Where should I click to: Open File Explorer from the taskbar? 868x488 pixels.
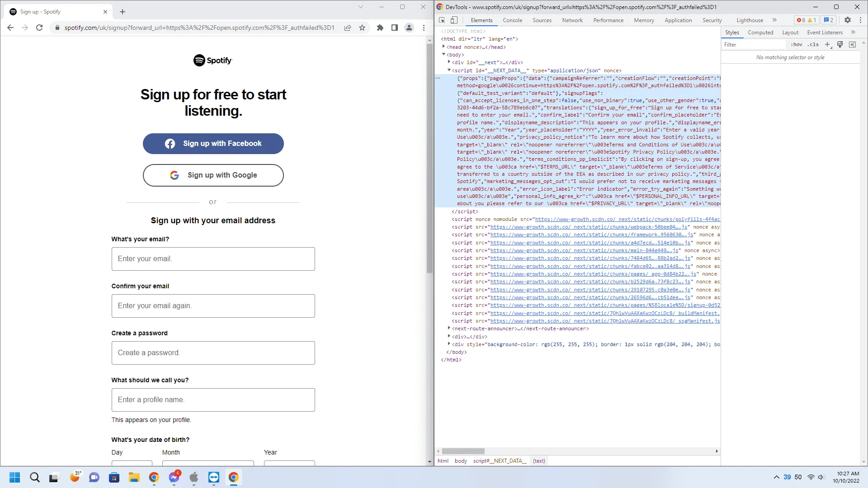(134, 477)
